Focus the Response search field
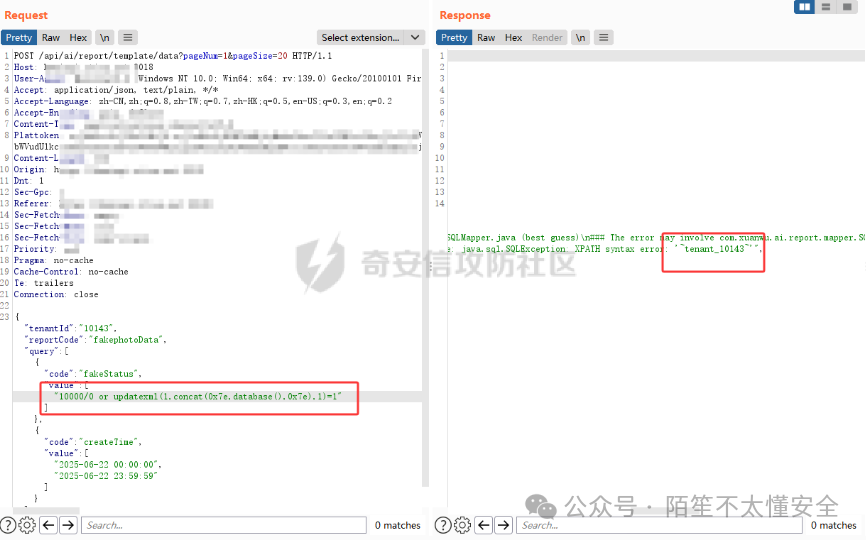This screenshot has width=866, height=541. click(x=659, y=525)
